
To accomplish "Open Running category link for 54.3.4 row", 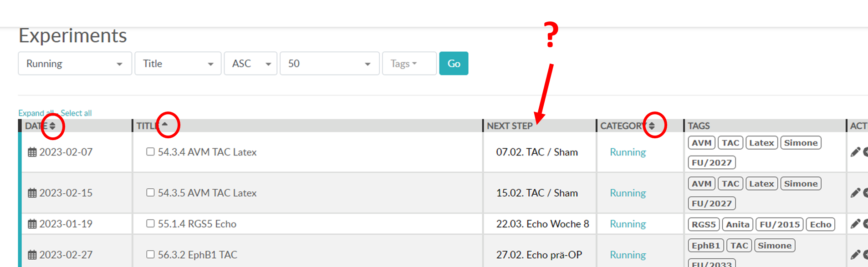I will (628, 152).
